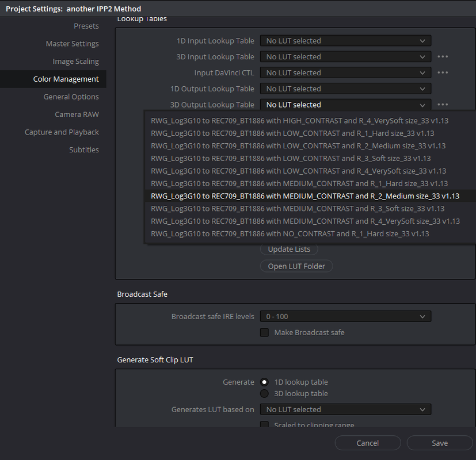The image size is (476, 460).
Task: Choose MEDIUM_CONTRAST R_3_Soft LUT
Action: click(310, 209)
